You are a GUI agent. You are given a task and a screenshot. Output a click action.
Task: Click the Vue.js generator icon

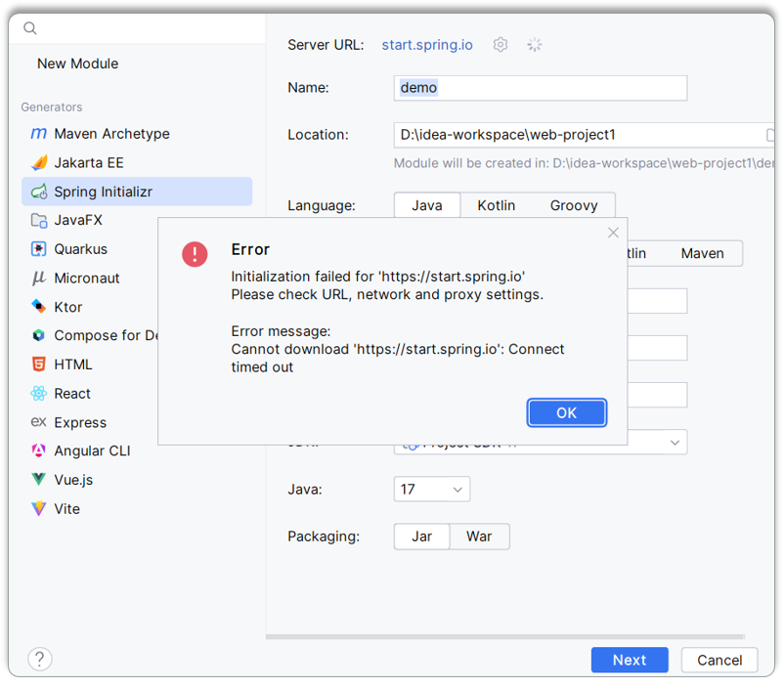coord(38,480)
